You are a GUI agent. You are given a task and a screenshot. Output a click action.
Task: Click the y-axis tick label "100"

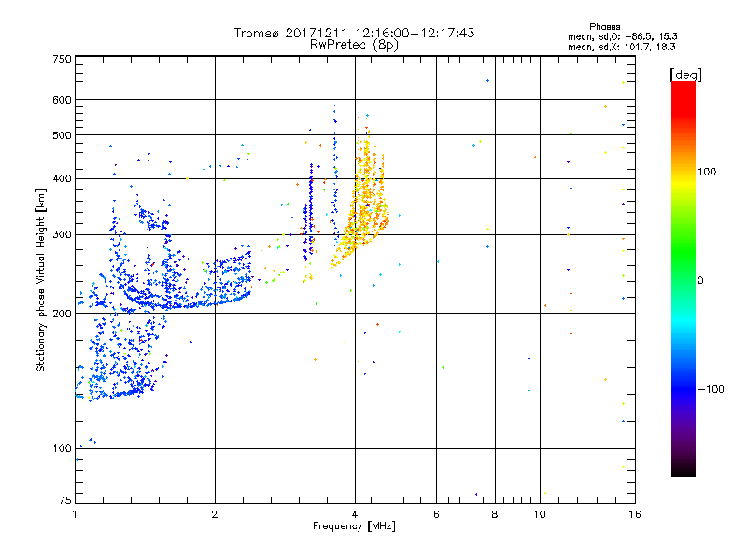click(63, 449)
